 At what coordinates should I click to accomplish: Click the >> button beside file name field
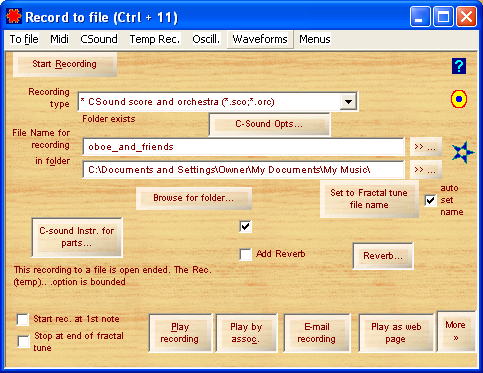[426, 147]
